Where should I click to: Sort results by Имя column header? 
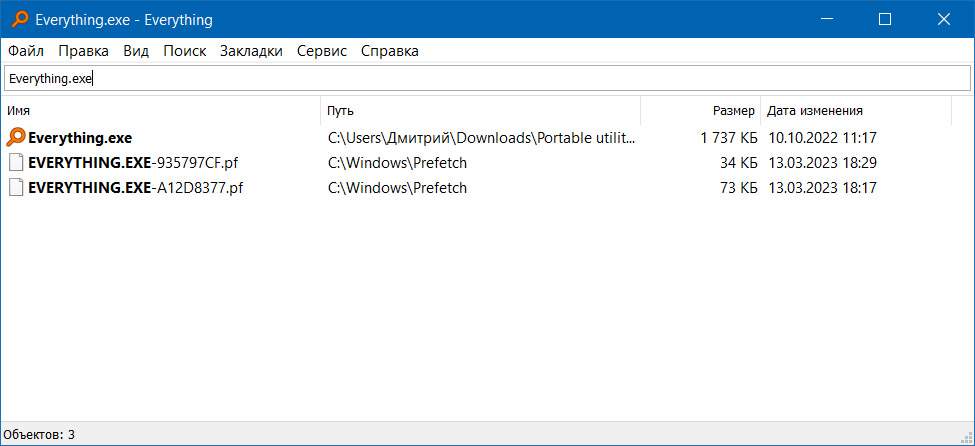point(160,111)
